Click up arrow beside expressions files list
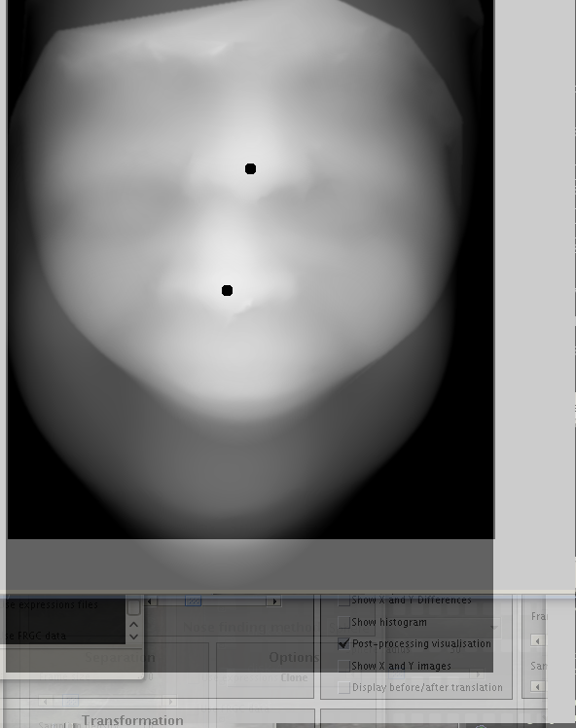The width and height of the screenshot is (576, 728). (133, 625)
